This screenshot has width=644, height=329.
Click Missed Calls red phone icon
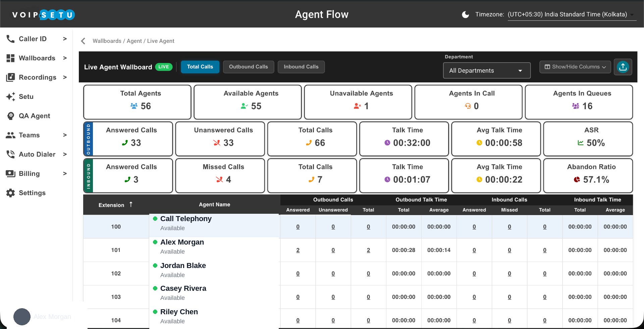pyautogui.click(x=219, y=180)
